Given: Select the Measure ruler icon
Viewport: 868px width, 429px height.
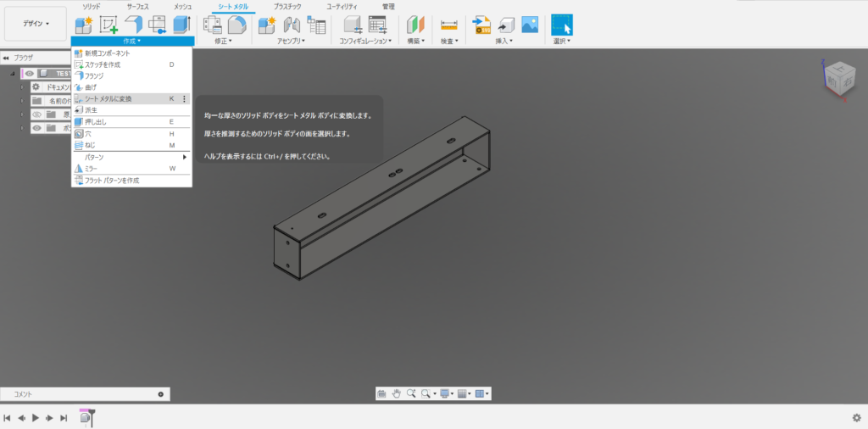Looking at the screenshot, I should coord(449,25).
